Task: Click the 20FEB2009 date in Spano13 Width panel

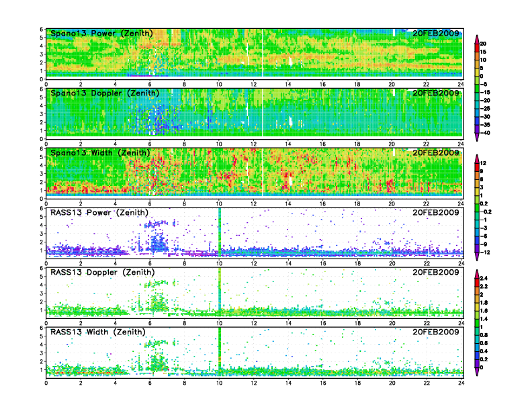Action: coord(436,152)
